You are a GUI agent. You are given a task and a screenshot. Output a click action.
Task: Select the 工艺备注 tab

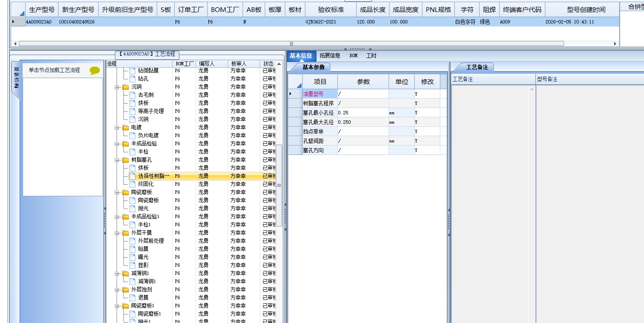pos(477,67)
